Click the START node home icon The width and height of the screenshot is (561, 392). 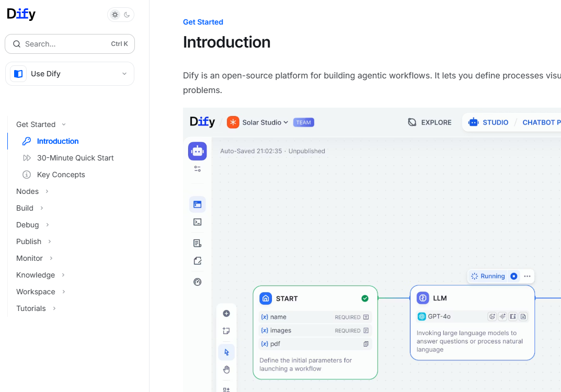click(x=266, y=298)
